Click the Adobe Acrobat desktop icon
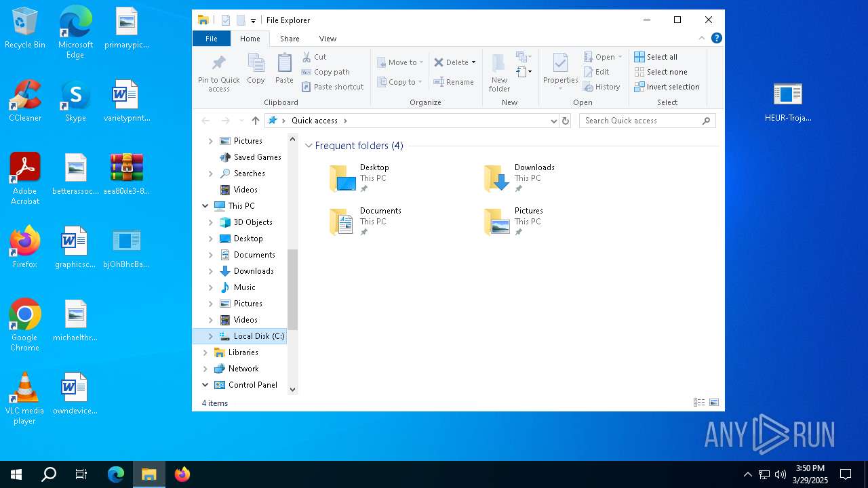Image resolution: width=868 pixels, height=488 pixels. [25, 179]
